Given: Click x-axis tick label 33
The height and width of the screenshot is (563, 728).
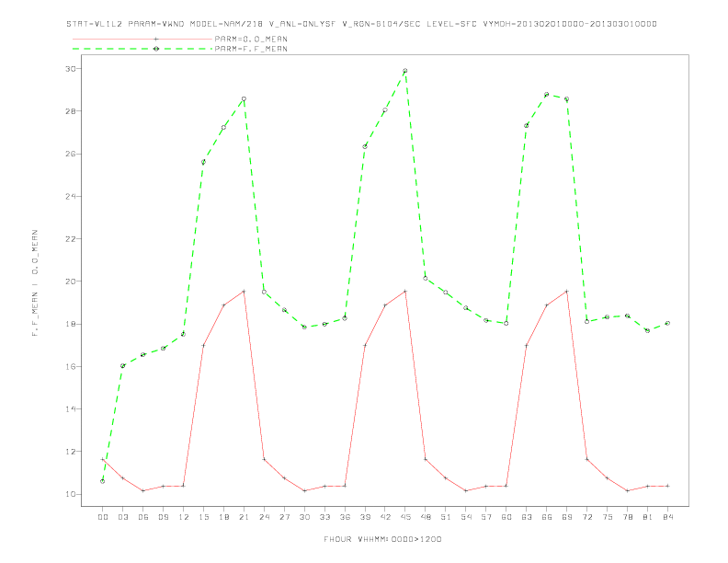Looking at the screenshot, I should [x=324, y=517].
